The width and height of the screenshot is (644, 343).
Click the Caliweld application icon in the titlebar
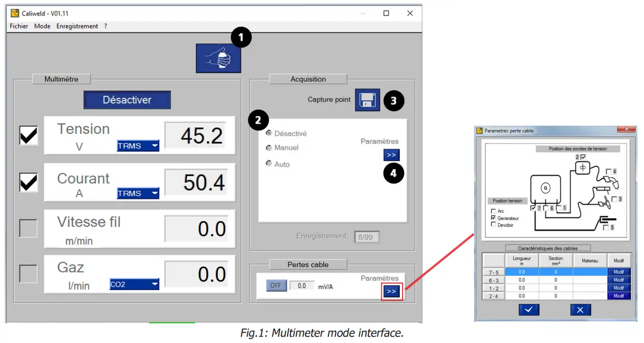(15, 13)
